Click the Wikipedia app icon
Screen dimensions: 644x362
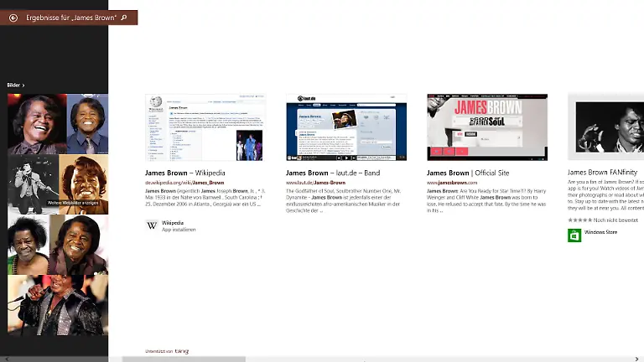pos(152,225)
